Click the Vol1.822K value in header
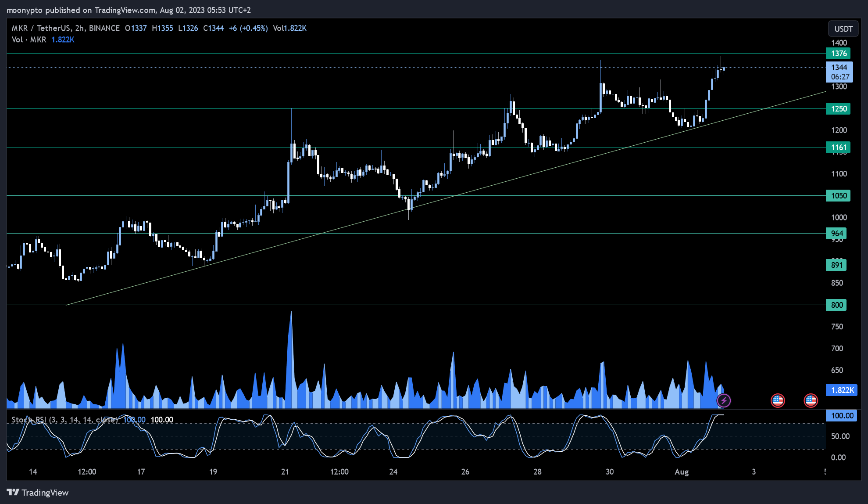This screenshot has width=868, height=504. (x=290, y=28)
